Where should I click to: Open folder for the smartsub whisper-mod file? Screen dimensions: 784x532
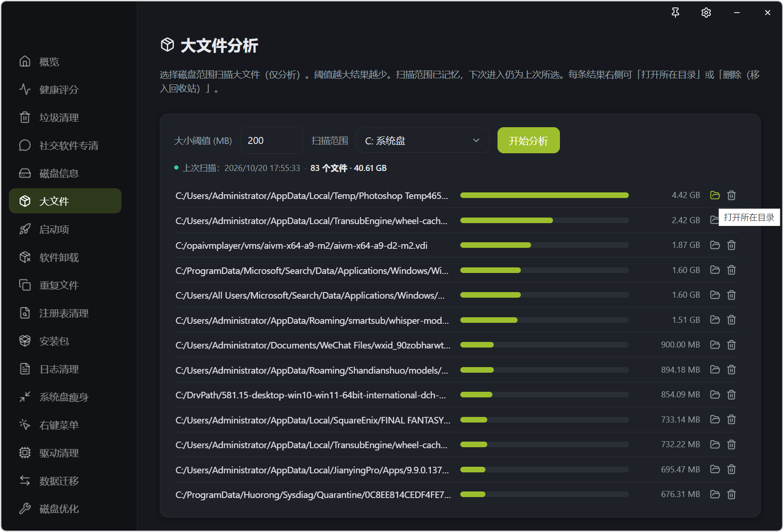tap(715, 320)
